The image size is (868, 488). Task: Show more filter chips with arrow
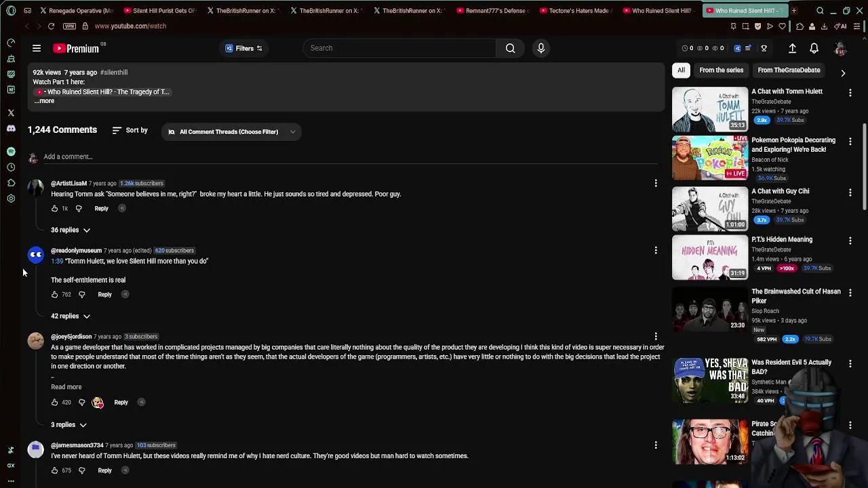[x=843, y=72]
